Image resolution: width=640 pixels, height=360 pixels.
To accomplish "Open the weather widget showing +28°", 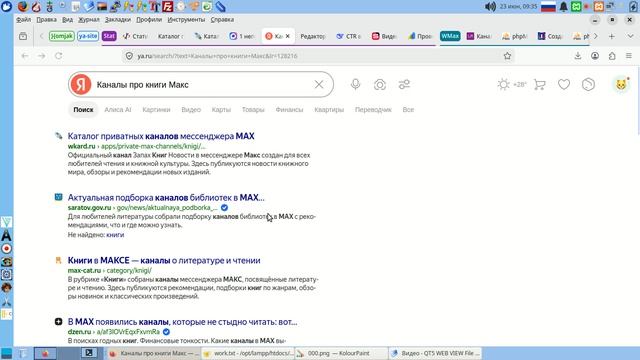I will tap(512, 84).
